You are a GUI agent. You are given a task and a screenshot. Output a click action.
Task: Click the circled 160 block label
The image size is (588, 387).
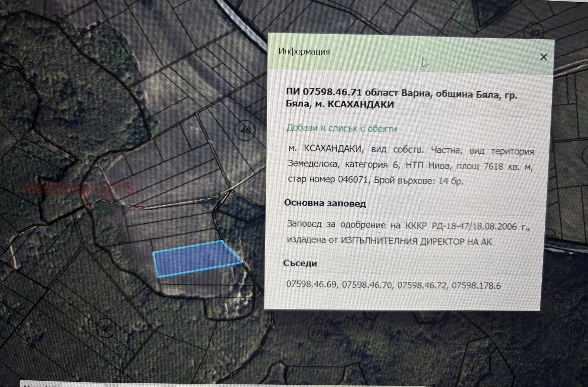(x=576, y=329)
